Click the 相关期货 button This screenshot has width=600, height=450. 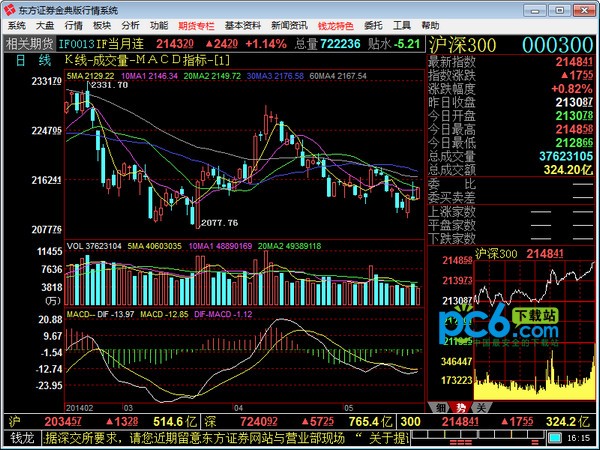[x=29, y=44]
